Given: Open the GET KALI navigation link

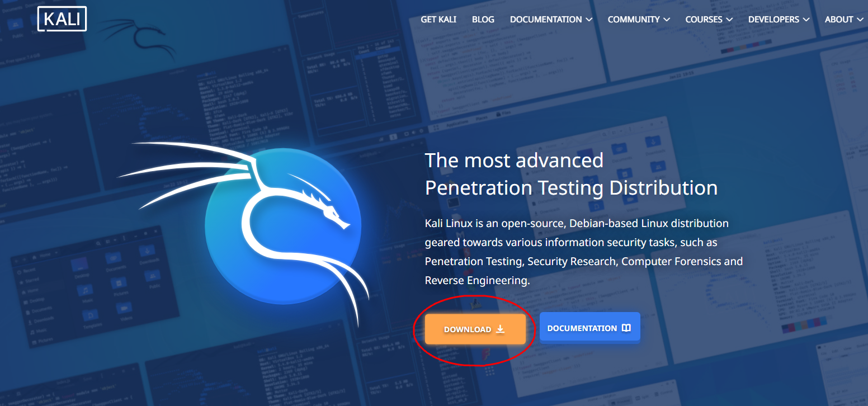Looking at the screenshot, I should pyautogui.click(x=438, y=20).
